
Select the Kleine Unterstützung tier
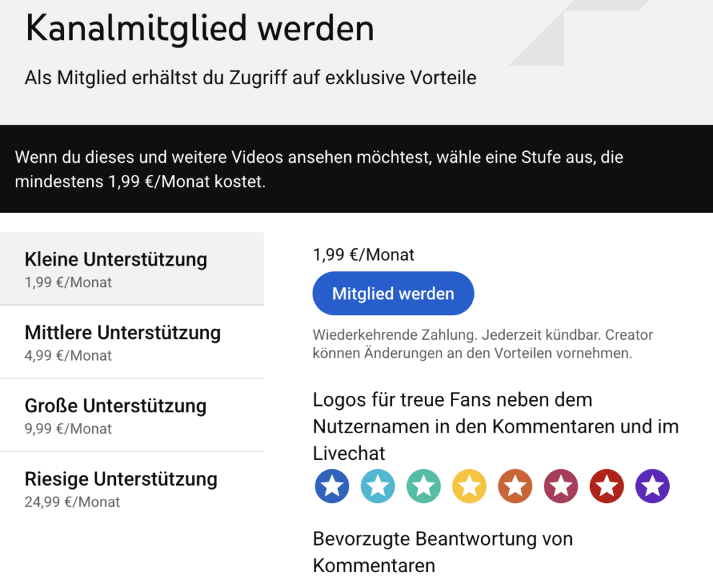[x=131, y=268]
